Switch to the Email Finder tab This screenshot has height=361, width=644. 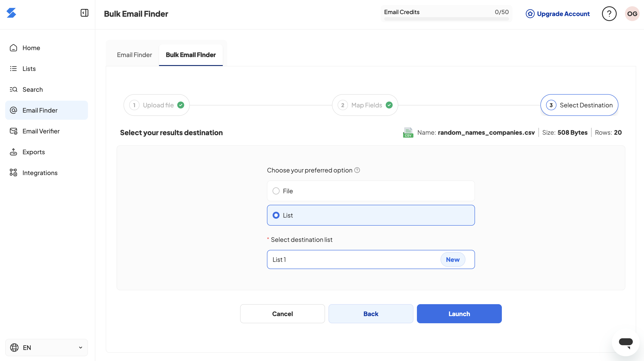click(134, 55)
